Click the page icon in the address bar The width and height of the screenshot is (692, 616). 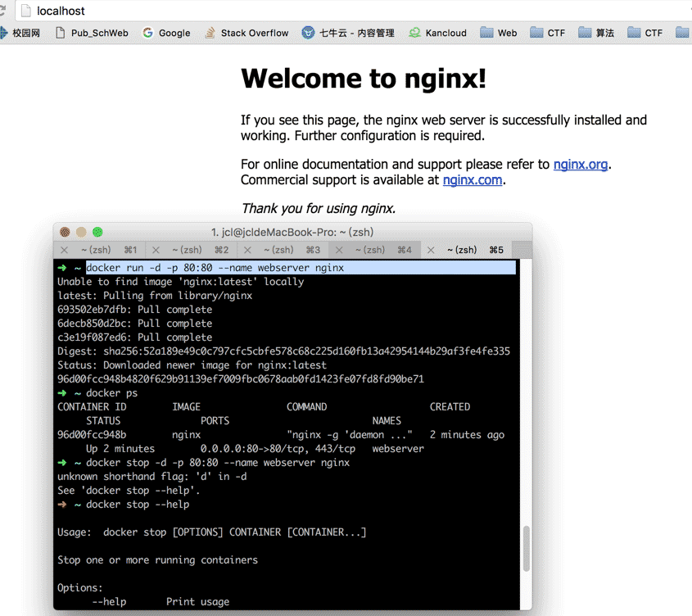(x=26, y=11)
